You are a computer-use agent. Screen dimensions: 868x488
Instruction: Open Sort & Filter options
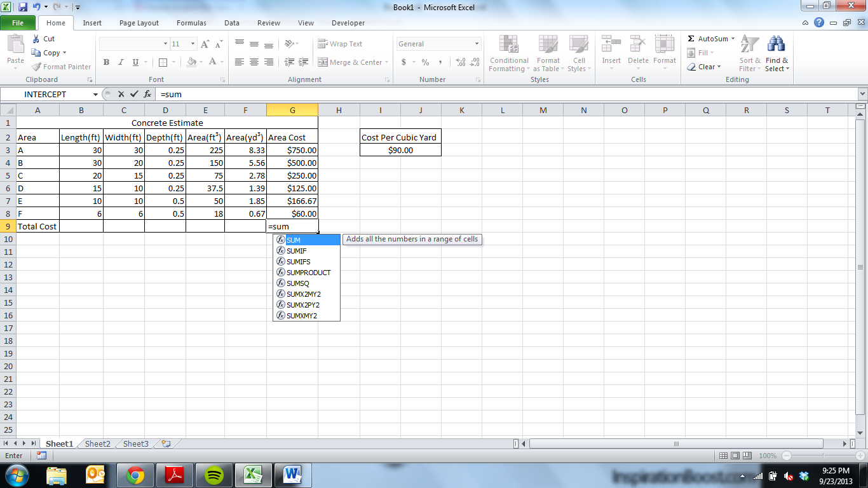(749, 54)
